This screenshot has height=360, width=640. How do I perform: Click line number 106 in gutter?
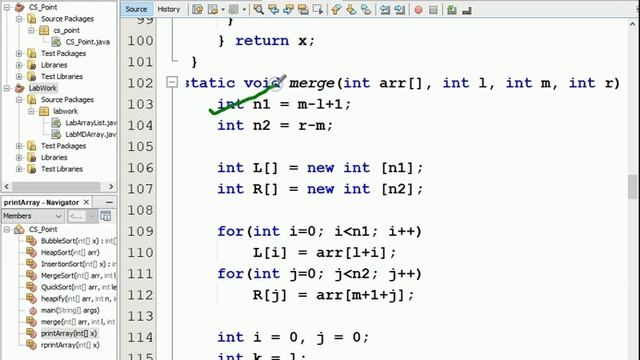coord(140,168)
